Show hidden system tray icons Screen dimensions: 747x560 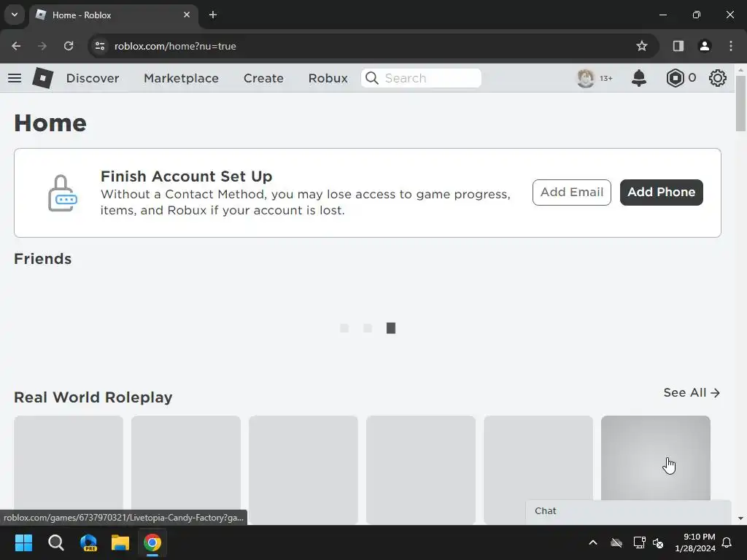[593, 542]
